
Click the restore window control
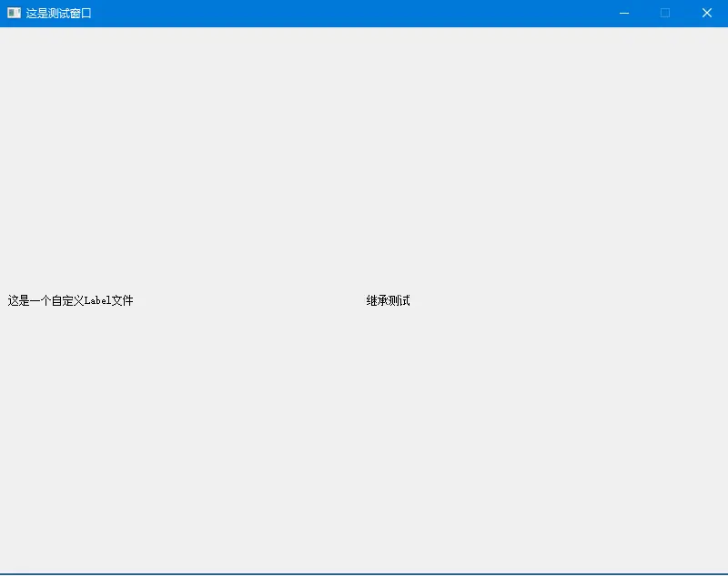tap(665, 13)
